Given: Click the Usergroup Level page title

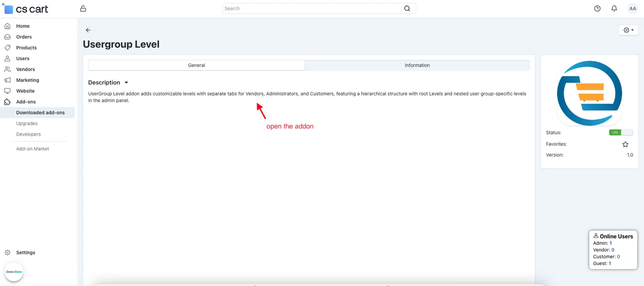Looking at the screenshot, I should [x=121, y=44].
